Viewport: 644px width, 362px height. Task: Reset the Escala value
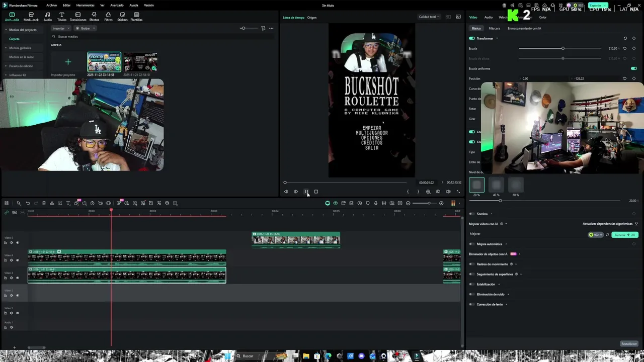[x=625, y=48]
